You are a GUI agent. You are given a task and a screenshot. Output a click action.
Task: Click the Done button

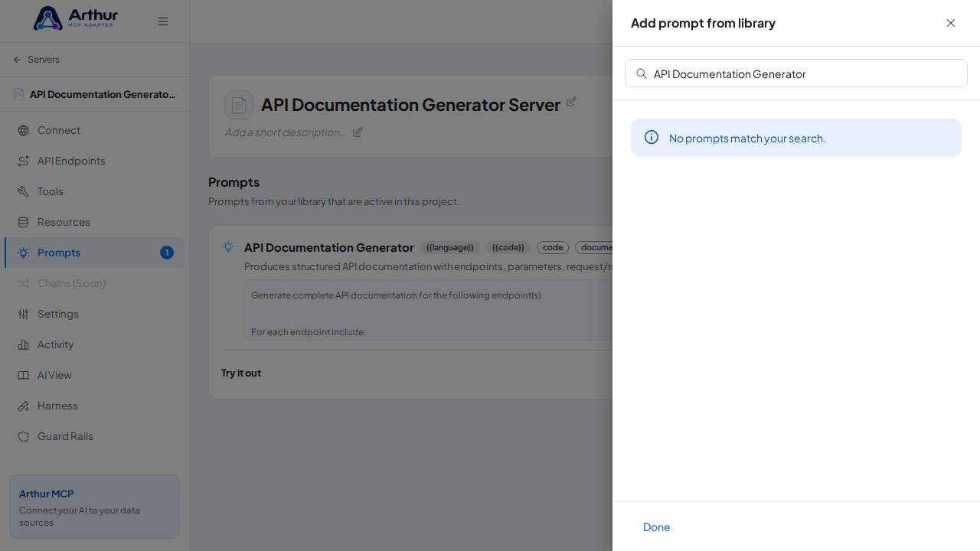pos(657,527)
